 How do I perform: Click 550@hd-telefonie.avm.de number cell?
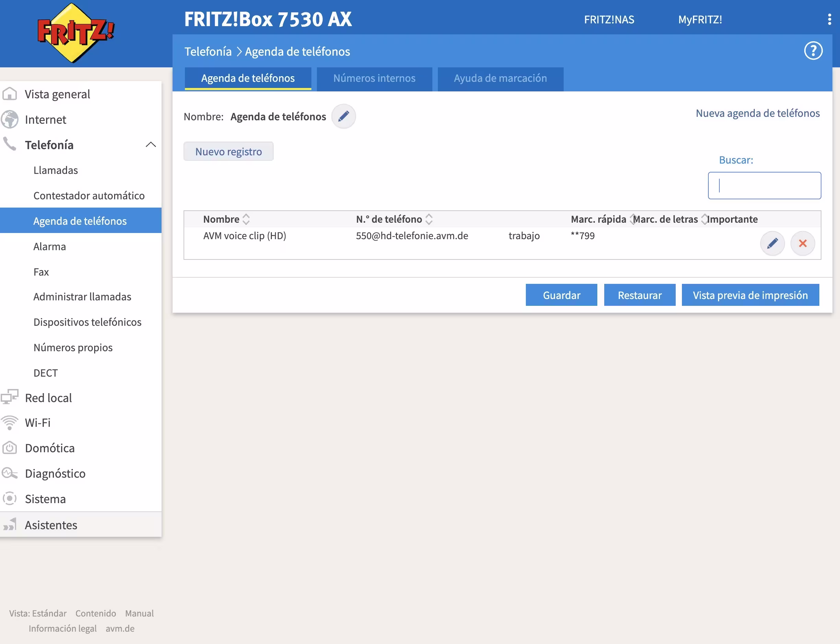[412, 236]
